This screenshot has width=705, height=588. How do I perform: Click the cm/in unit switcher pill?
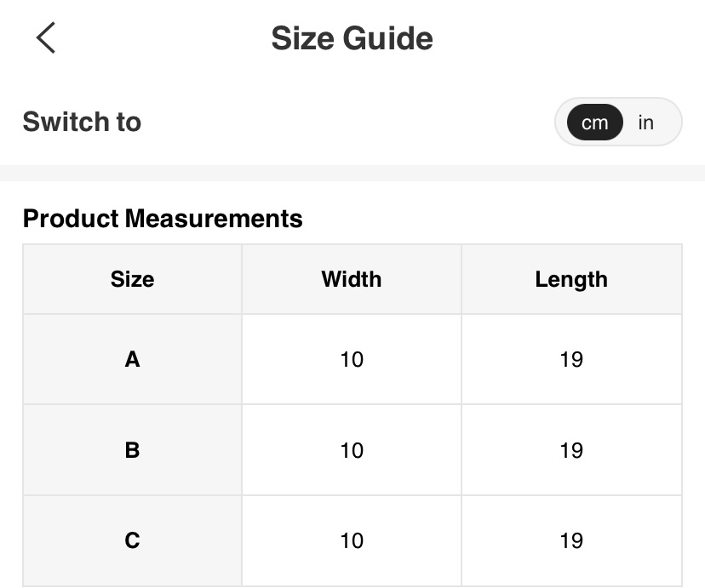point(618,123)
